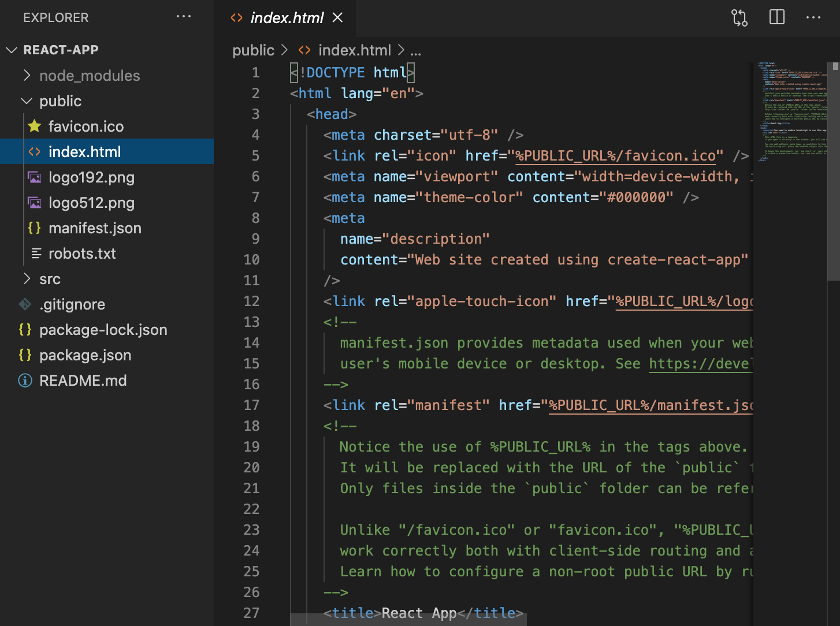Open robots.txt file
The height and width of the screenshot is (626, 840).
pyautogui.click(x=82, y=253)
